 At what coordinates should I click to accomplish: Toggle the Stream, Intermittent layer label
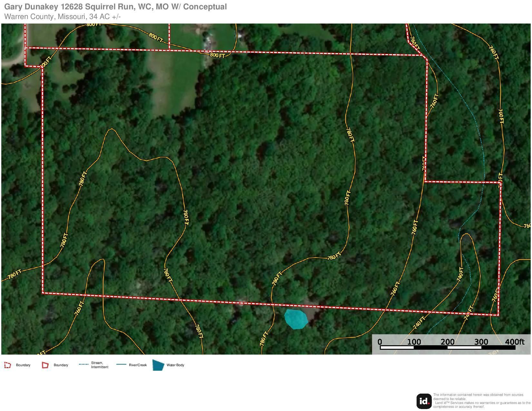tap(99, 365)
